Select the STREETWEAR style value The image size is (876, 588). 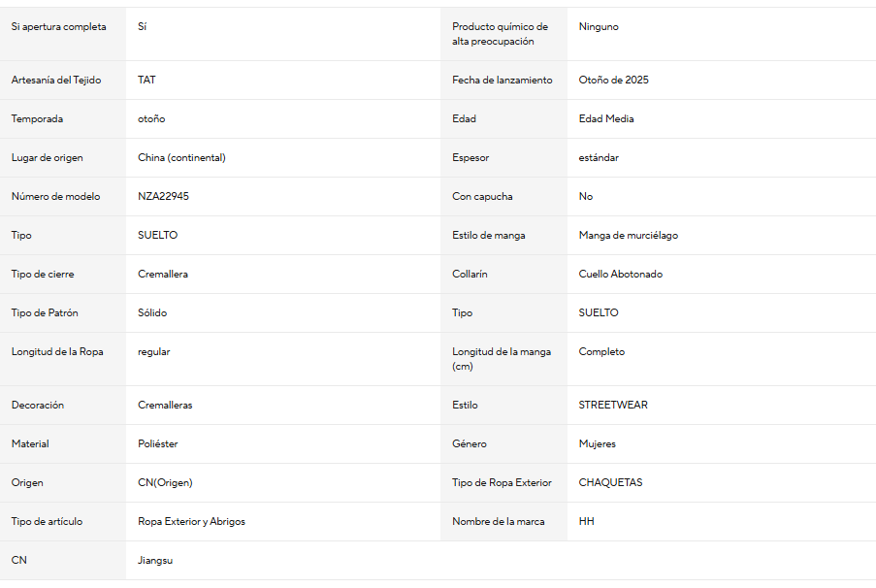click(613, 405)
